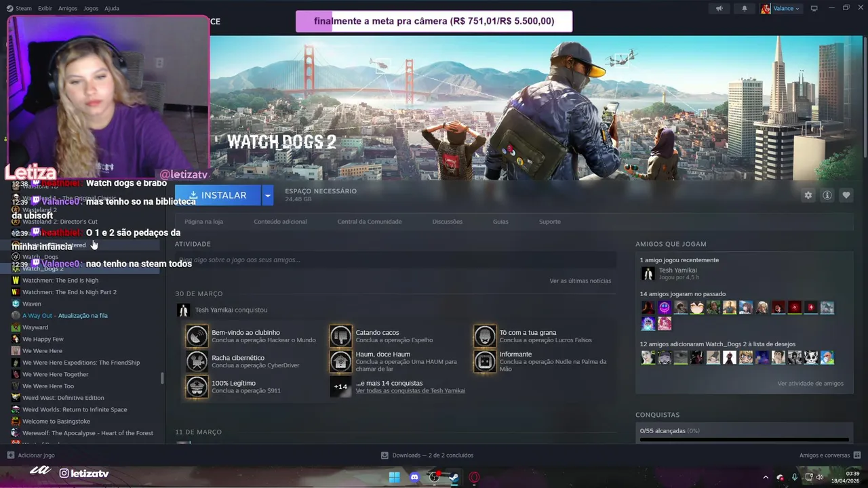This screenshot has height=488, width=868.
Task: Click the microphone tray icon
Action: [x=795, y=477]
